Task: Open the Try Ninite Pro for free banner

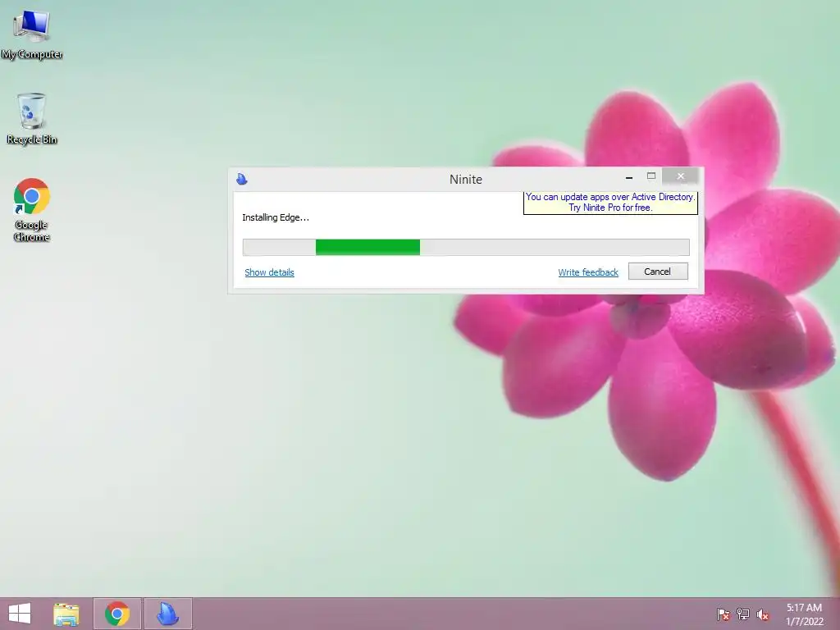Action: 610,203
